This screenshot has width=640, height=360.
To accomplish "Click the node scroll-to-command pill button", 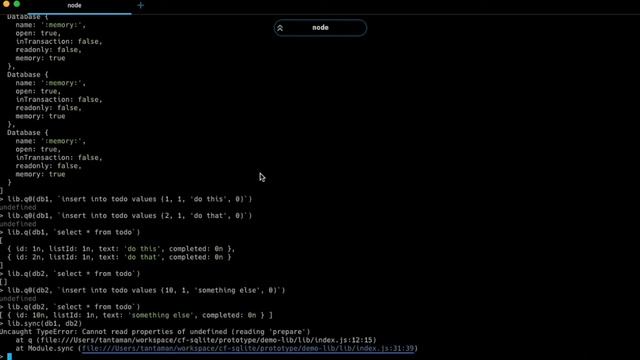I will pos(320,28).
